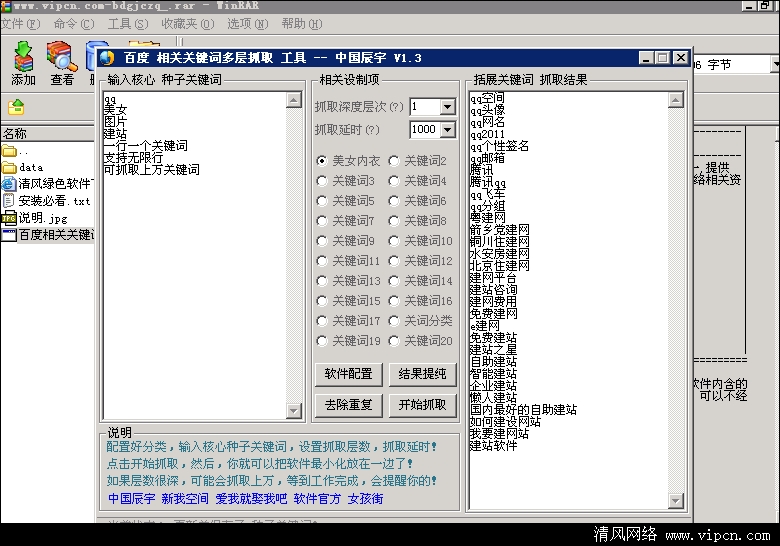Open the 抓取深度层次 depth dropdown
Screen dimensions: 780x546
(x=447, y=106)
